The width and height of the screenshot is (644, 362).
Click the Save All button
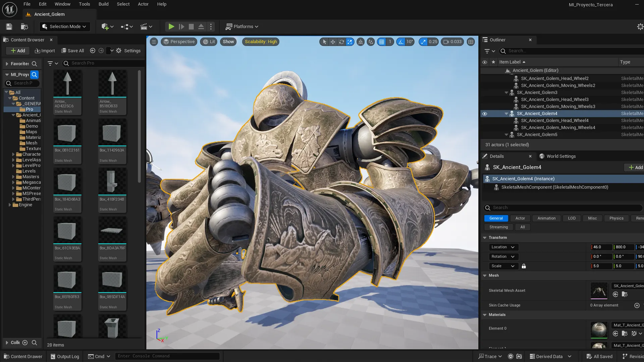[72, 51]
